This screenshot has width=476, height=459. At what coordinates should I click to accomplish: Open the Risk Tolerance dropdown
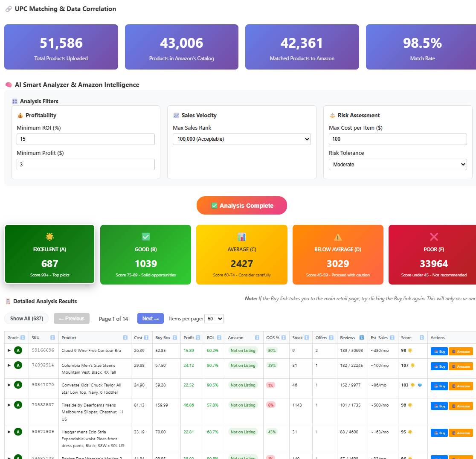(x=398, y=165)
